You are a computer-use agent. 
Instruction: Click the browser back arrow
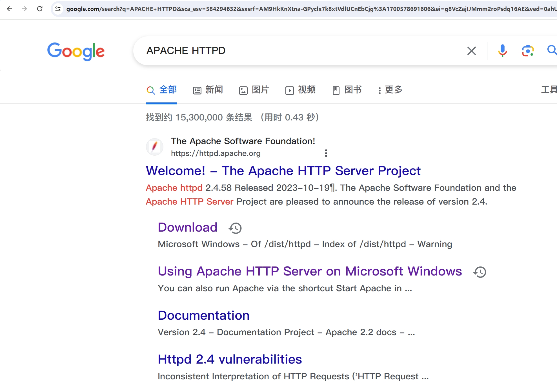point(9,9)
